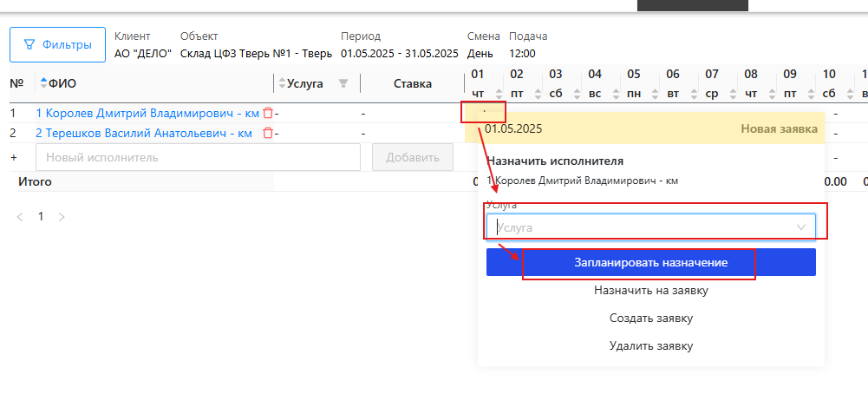Select page 1 in pagination

point(40,217)
